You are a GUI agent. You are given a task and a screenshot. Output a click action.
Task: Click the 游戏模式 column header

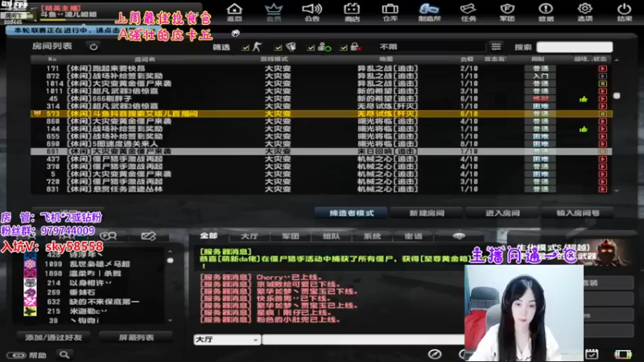click(x=274, y=59)
